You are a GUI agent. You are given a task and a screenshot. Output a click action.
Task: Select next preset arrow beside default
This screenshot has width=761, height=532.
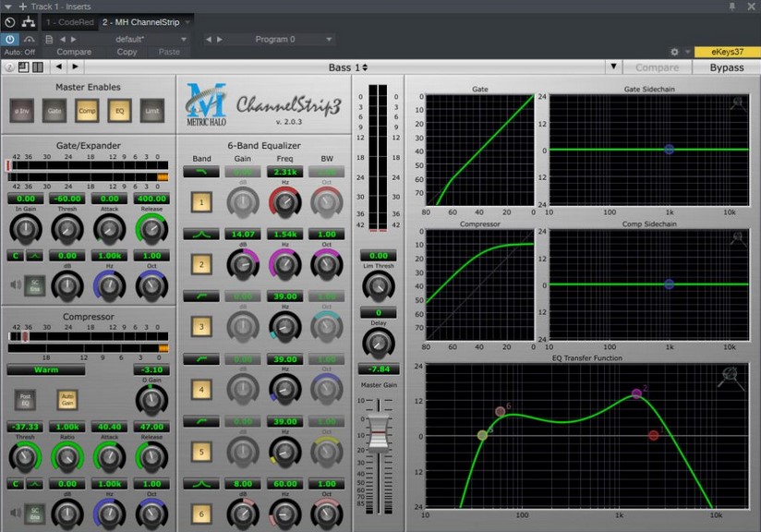[73, 40]
